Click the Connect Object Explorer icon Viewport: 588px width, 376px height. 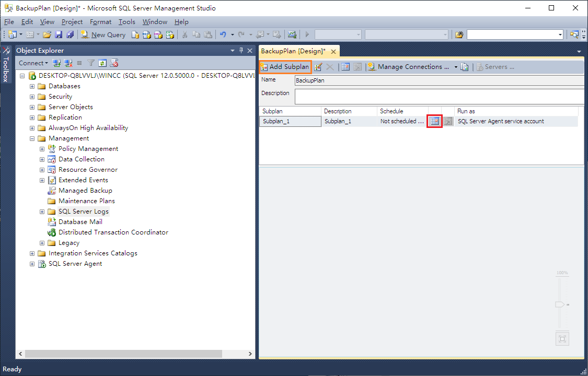click(56, 63)
